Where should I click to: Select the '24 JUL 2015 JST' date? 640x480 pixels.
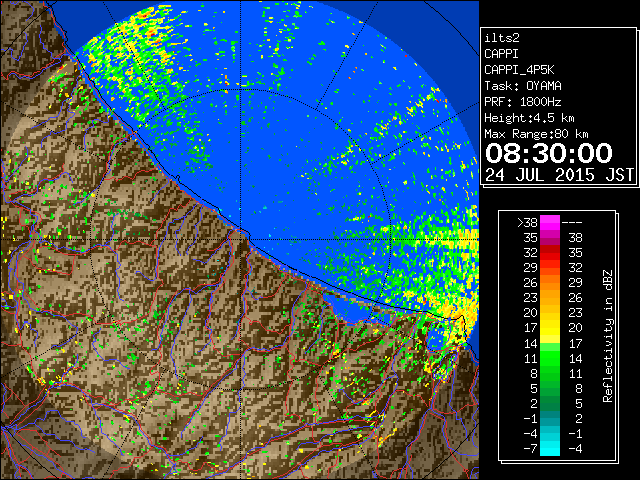559,175
